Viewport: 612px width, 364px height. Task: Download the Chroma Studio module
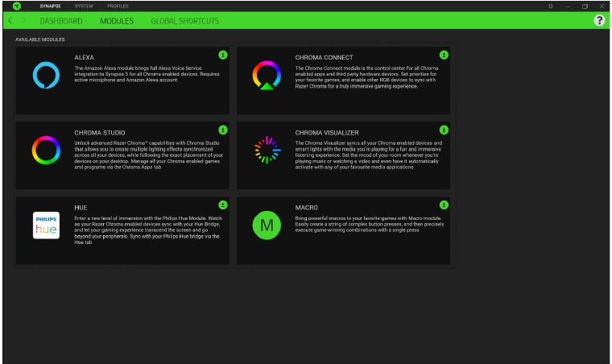coord(223,130)
